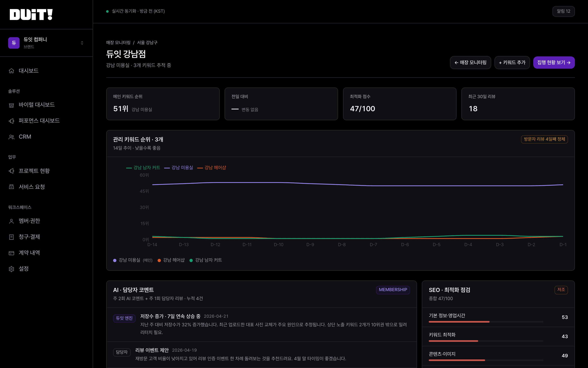This screenshot has width=588, height=368.
Task: Click the 키워드 최적화 progress bar
Action: point(486,341)
